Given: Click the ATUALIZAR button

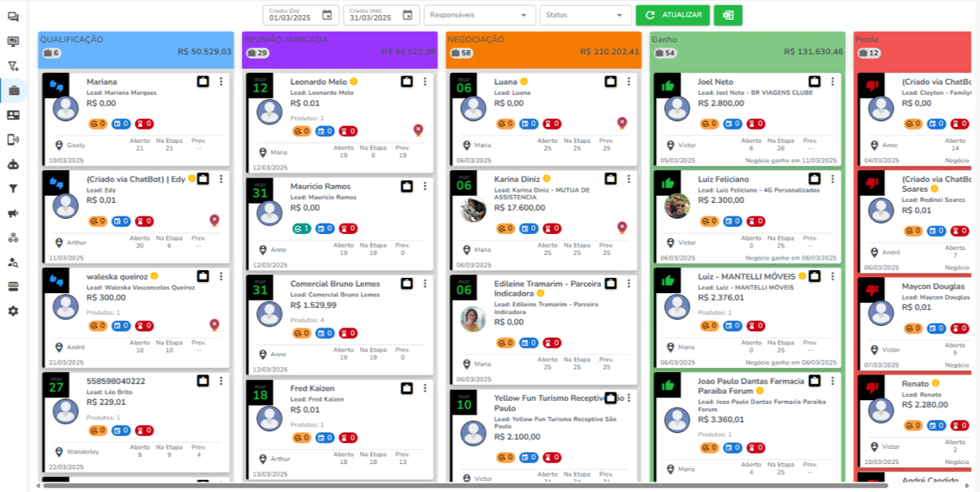Looking at the screenshot, I should 673,15.
